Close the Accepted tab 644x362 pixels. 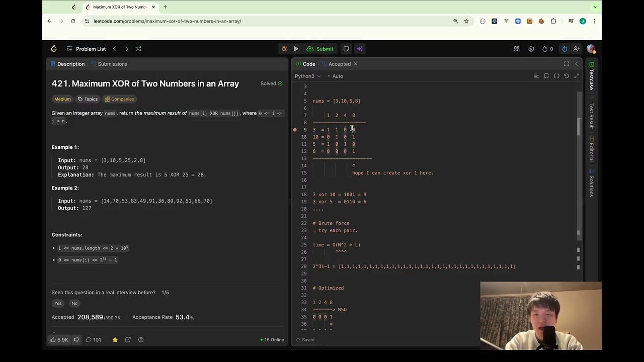[355, 64]
